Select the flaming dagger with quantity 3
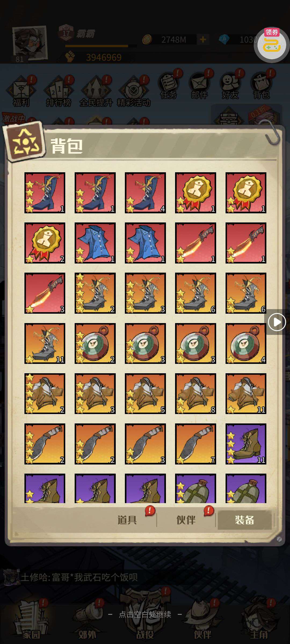The width and height of the screenshot is (290, 644). tap(45, 293)
